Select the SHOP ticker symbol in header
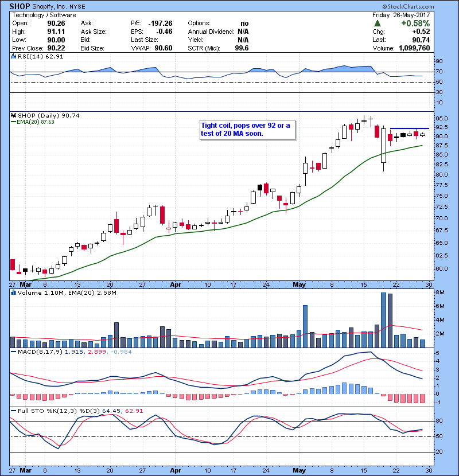 coord(20,6)
